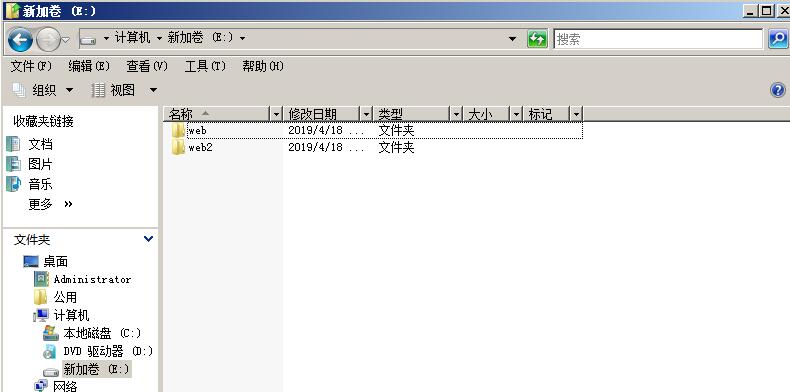
Task: Open the 工具(T) menu
Action: point(205,66)
